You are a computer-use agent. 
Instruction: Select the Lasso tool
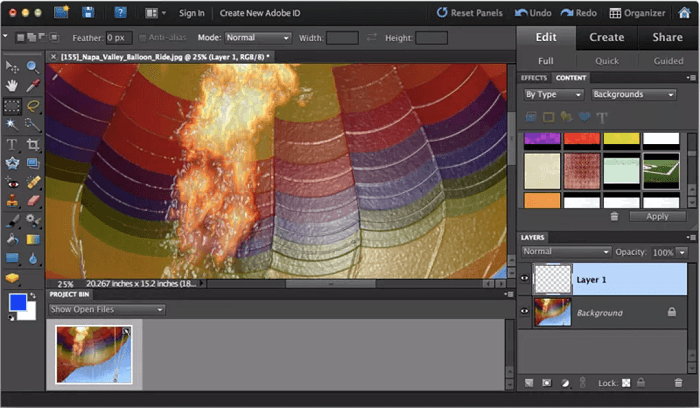(x=33, y=106)
